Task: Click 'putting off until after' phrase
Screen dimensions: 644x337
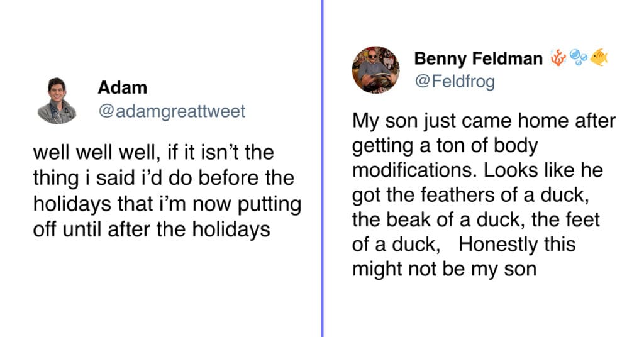Action: [167, 216]
